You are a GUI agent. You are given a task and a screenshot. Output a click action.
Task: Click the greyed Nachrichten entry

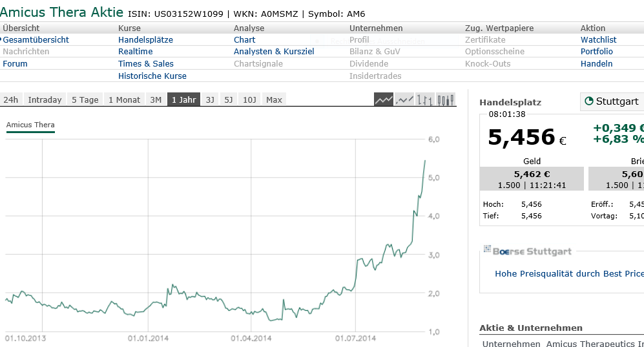[26, 51]
